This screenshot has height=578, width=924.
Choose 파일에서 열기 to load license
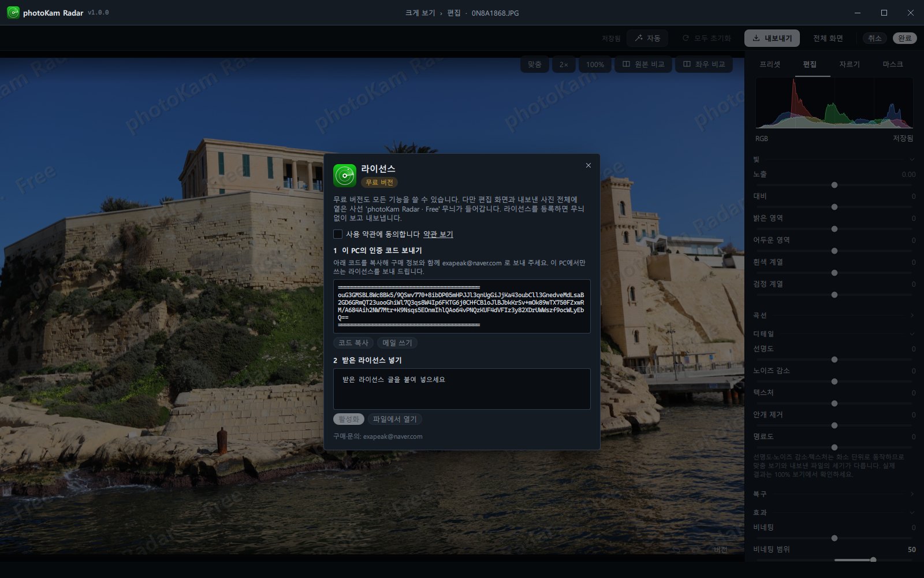tap(395, 419)
